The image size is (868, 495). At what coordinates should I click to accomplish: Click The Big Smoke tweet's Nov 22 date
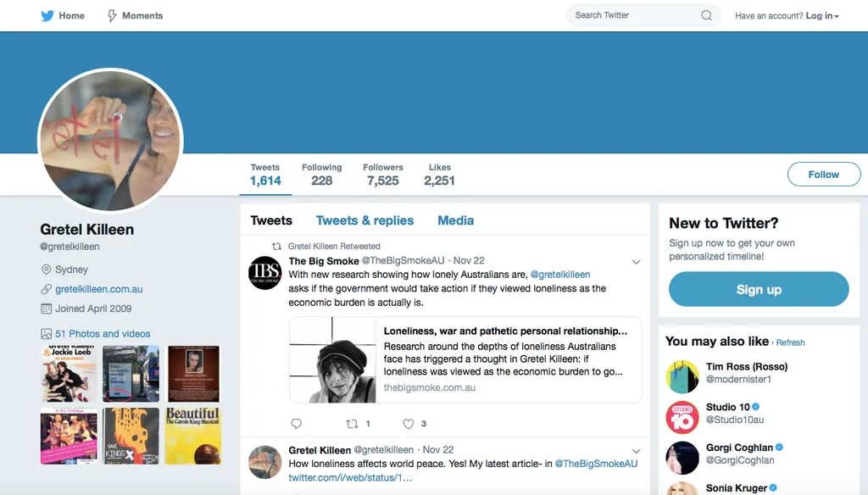tap(469, 260)
